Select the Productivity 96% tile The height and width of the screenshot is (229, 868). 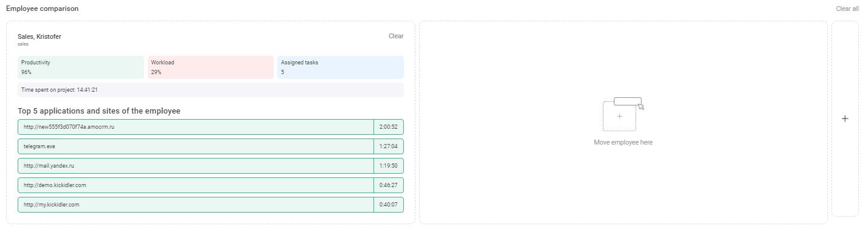(x=81, y=67)
